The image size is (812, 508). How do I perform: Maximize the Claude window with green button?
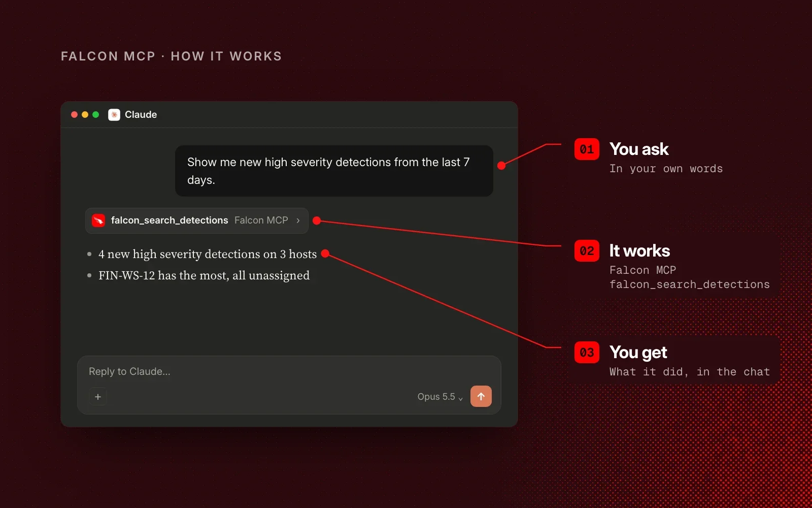point(95,115)
